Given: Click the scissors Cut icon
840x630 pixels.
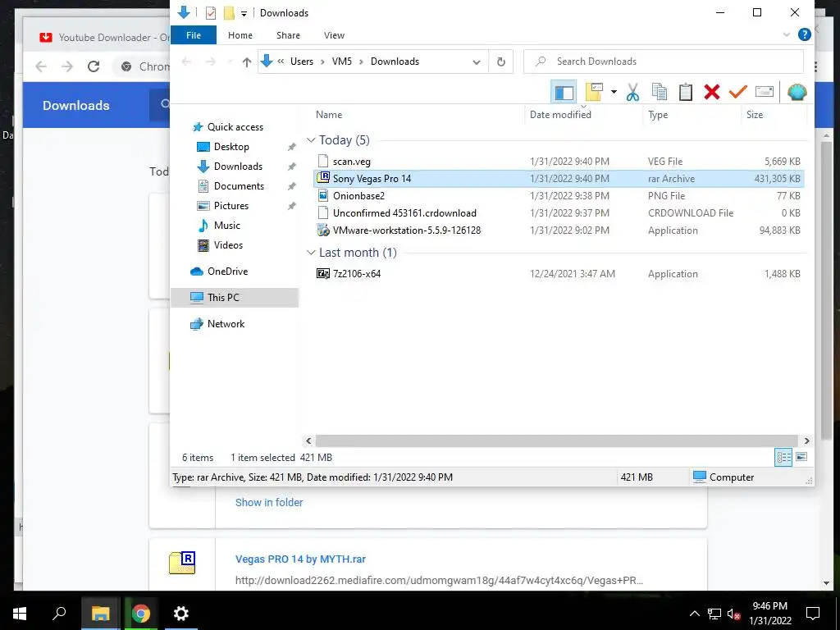Looking at the screenshot, I should point(632,92).
